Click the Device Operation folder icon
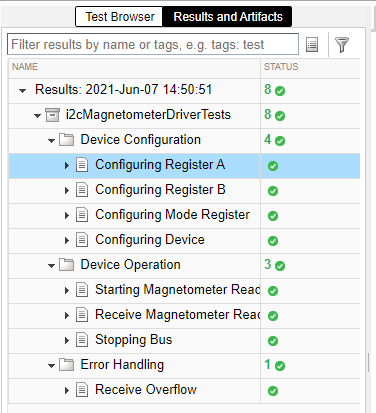The height and width of the screenshot is (413, 376). coord(66,265)
